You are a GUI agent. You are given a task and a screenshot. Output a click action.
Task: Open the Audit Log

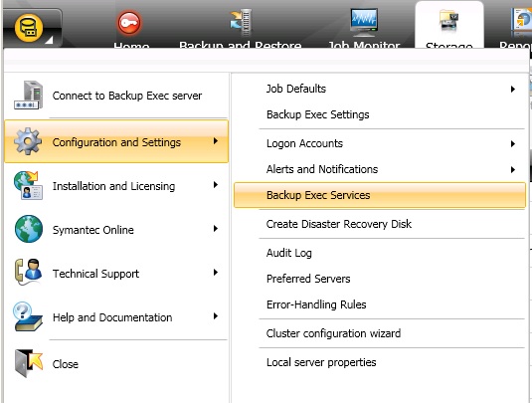[380, 253]
